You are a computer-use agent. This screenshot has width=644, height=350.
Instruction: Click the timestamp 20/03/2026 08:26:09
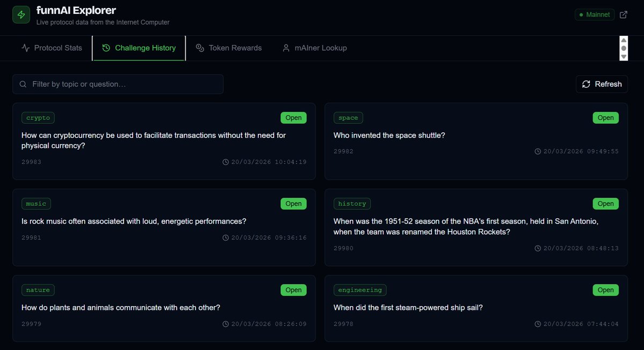click(x=265, y=324)
